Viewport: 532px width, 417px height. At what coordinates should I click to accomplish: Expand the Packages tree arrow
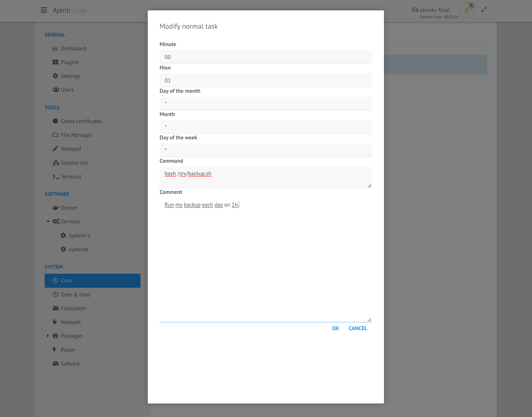coord(48,336)
